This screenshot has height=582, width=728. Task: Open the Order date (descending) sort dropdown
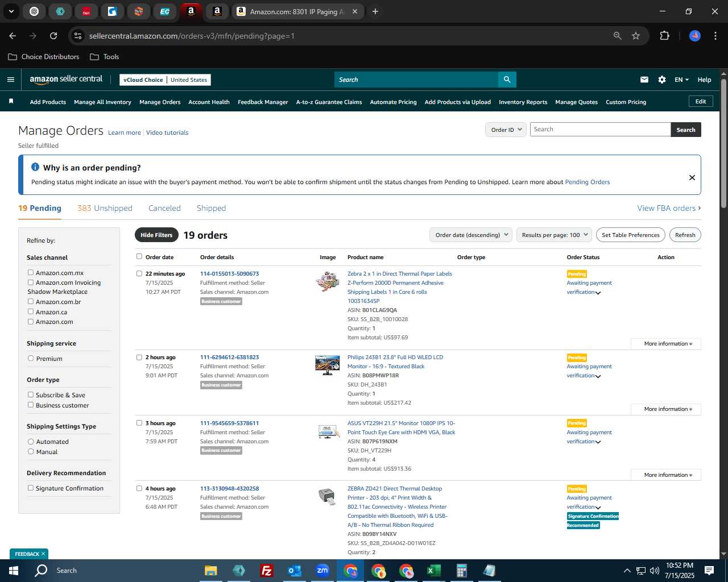[x=471, y=235]
